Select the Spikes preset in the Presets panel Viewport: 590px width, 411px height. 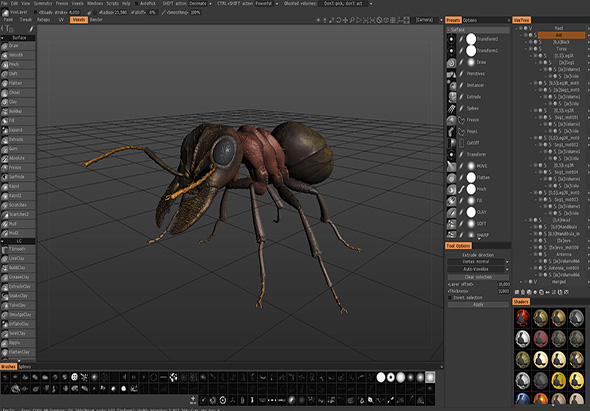click(473, 108)
